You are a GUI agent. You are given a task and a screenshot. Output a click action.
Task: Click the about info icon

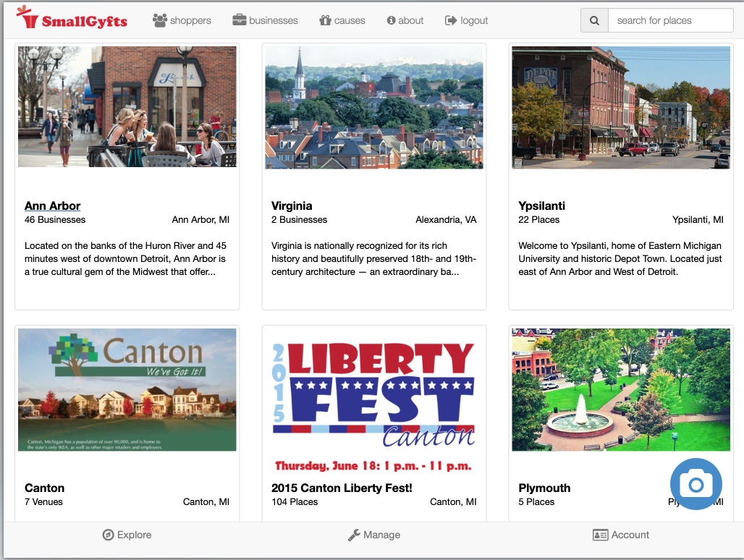click(391, 20)
